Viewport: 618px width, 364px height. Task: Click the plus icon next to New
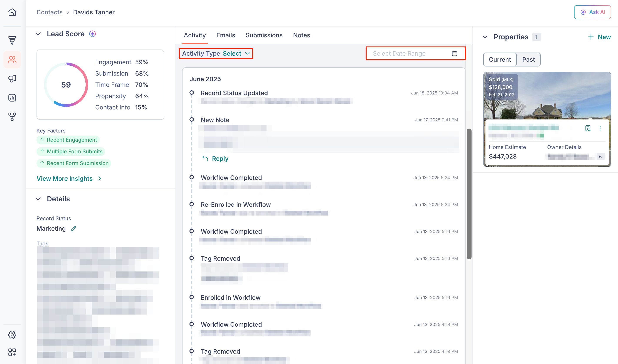[x=591, y=37]
